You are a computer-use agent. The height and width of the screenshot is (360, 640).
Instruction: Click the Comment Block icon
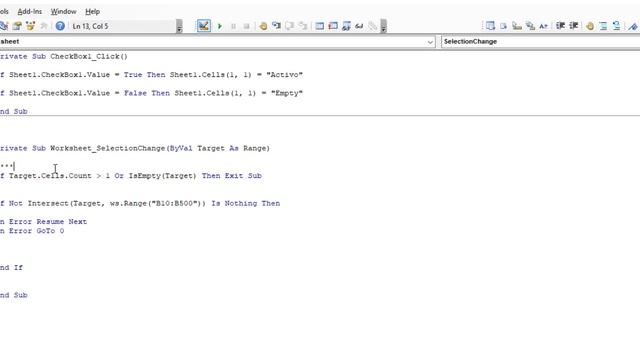603,26
